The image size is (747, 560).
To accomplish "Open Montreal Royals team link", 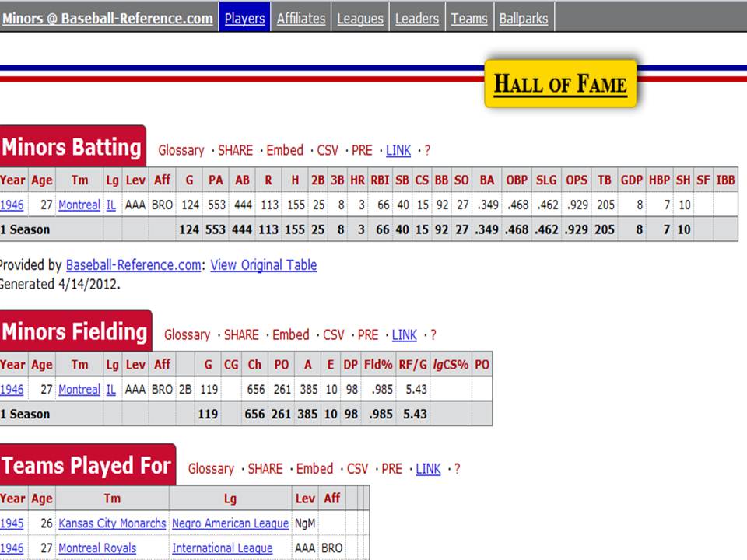I will pyautogui.click(x=97, y=548).
